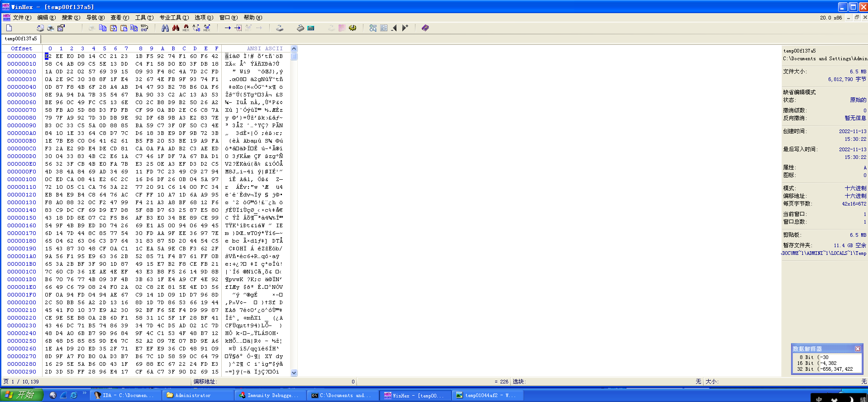Screen dimensions: 868x402
Task: Open the 导航 (Navigation) menu
Action: coord(95,18)
